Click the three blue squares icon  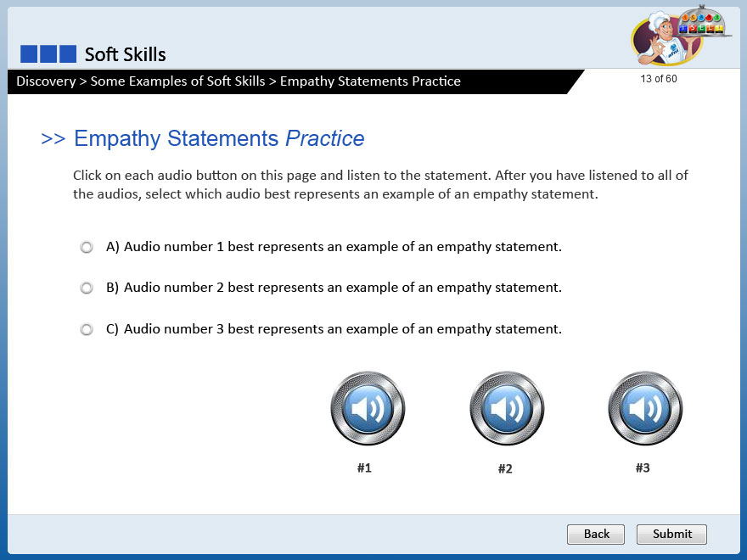coord(48,54)
